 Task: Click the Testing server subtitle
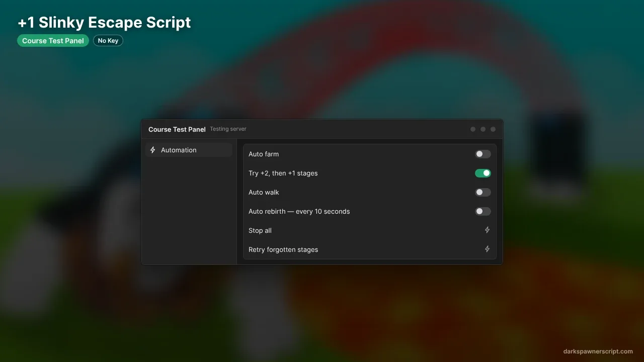(x=228, y=129)
